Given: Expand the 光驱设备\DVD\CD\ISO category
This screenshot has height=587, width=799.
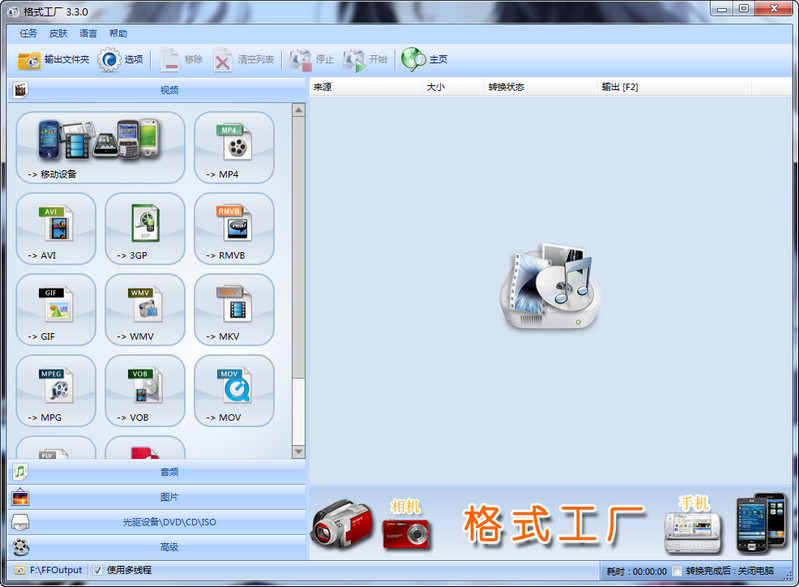Looking at the screenshot, I should tap(157, 522).
